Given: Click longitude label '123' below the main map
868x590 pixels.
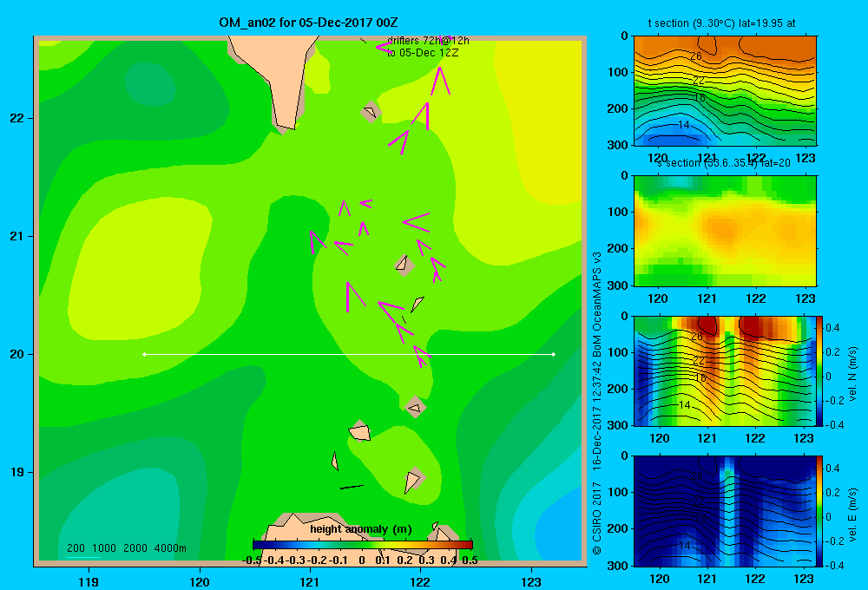Looking at the screenshot, I should 531,581.
